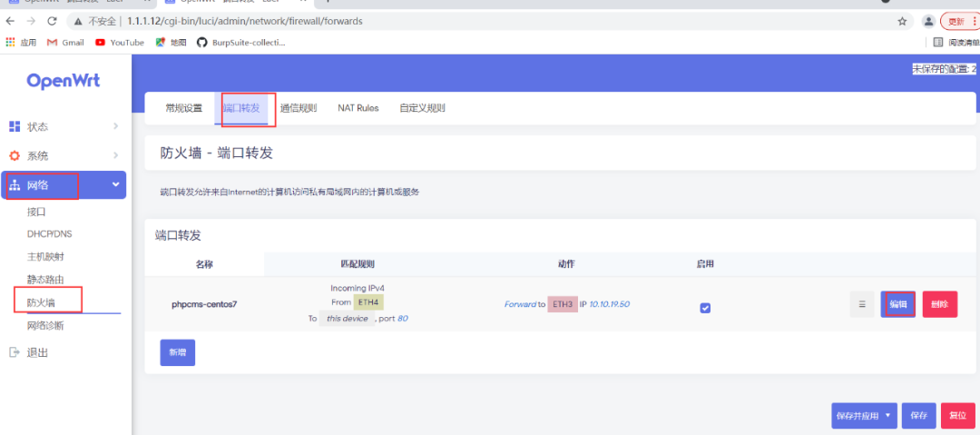The height and width of the screenshot is (435, 980).
Task: Open the DHCP/DNS submenu item
Action: point(49,234)
